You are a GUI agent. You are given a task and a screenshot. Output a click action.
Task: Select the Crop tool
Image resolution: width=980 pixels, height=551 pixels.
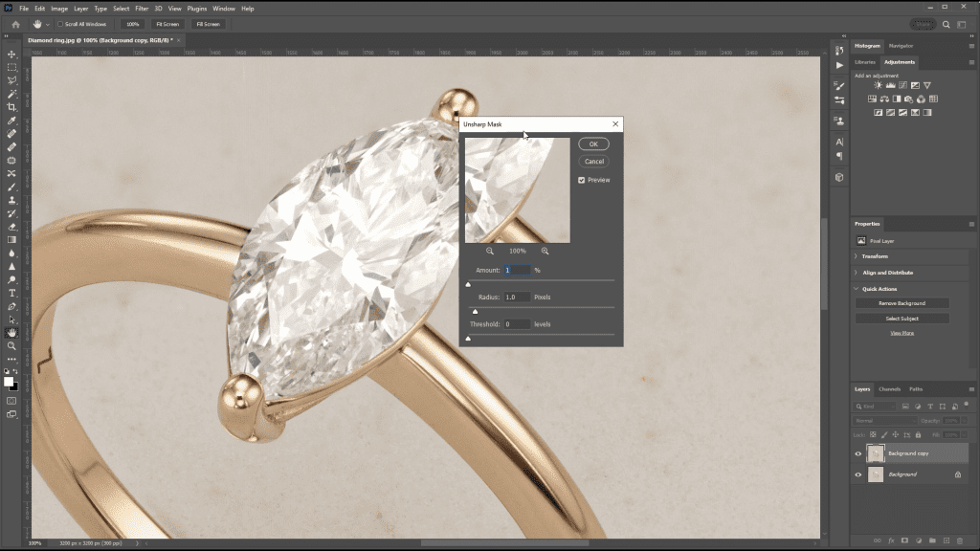point(11,107)
